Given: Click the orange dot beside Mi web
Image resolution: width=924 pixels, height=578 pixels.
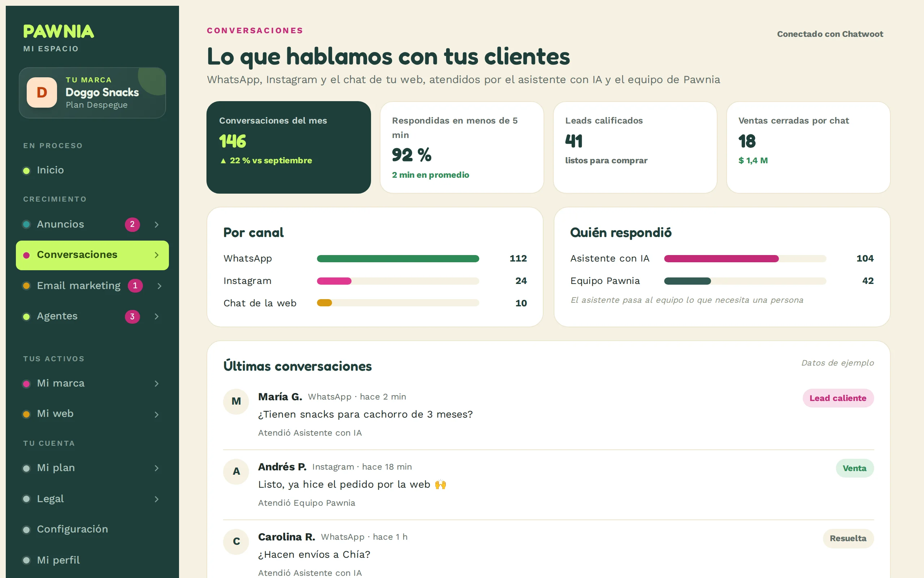Looking at the screenshot, I should click(26, 414).
